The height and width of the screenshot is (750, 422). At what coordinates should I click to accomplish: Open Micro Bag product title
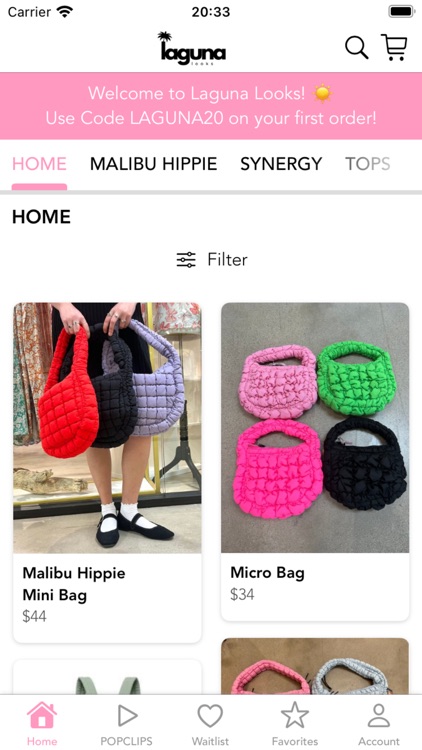267,573
